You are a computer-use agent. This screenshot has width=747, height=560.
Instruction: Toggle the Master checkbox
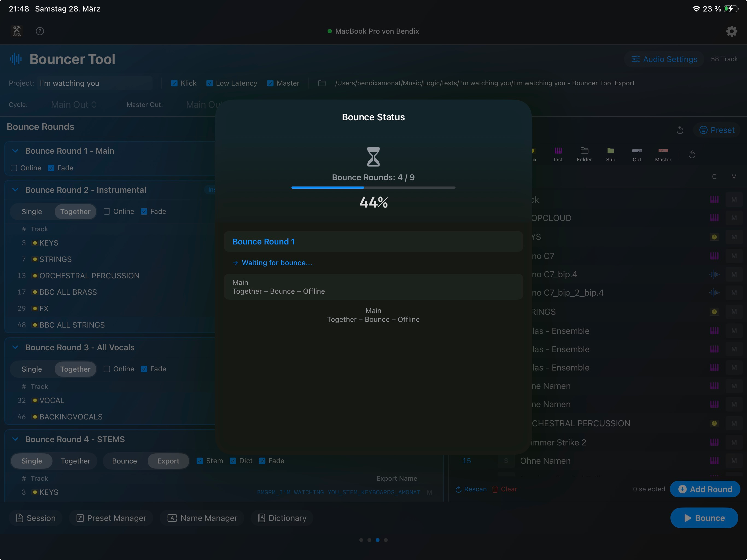click(x=270, y=83)
